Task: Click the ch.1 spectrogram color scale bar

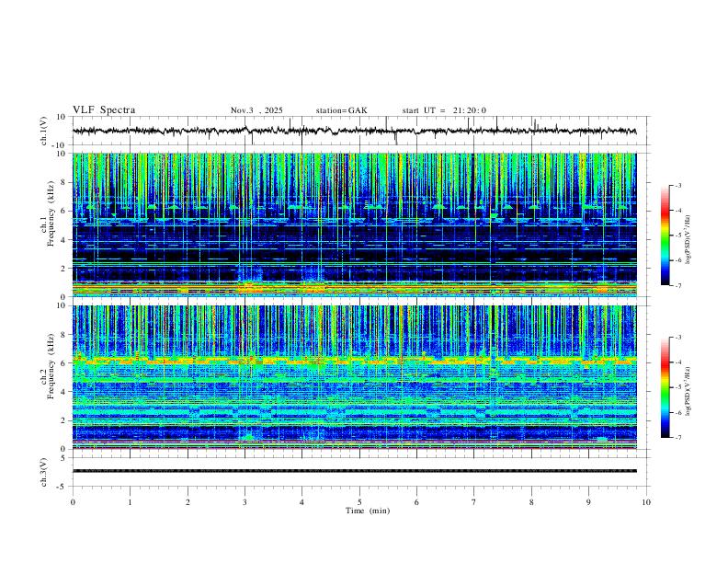Action: (x=665, y=236)
